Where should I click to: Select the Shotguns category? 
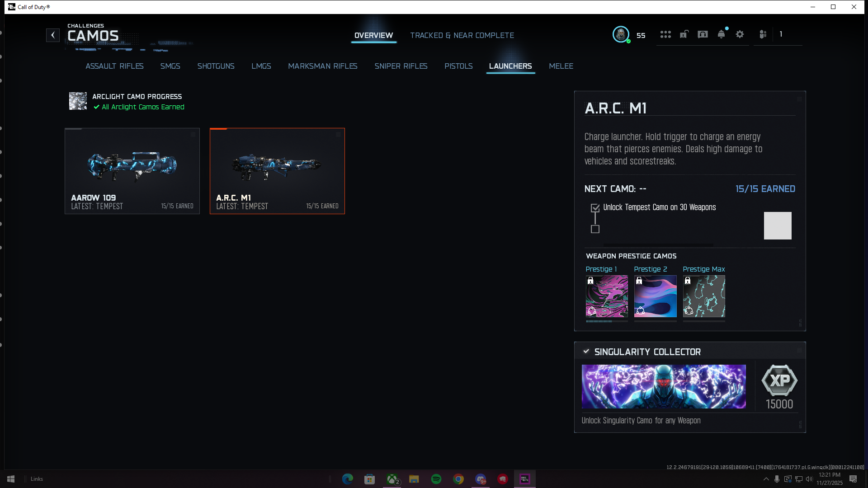(216, 66)
